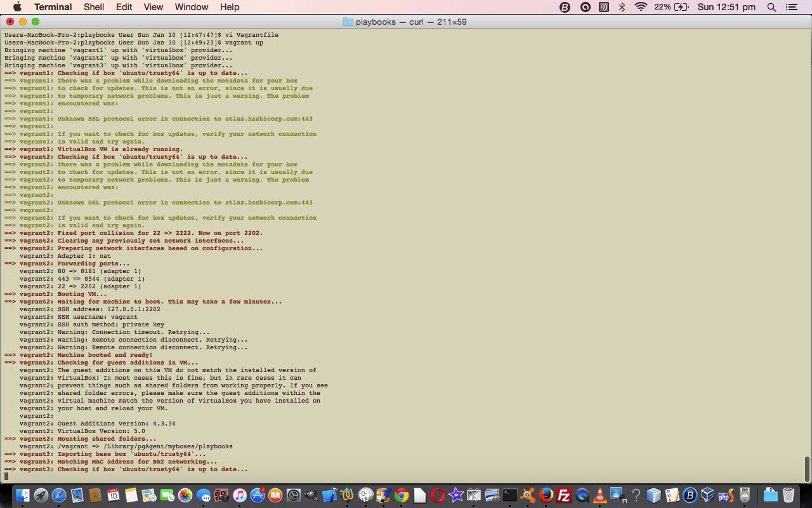Viewport: 812px width, 508px height.
Task: Open QuickTime Player in the Dock
Action: coord(582,495)
